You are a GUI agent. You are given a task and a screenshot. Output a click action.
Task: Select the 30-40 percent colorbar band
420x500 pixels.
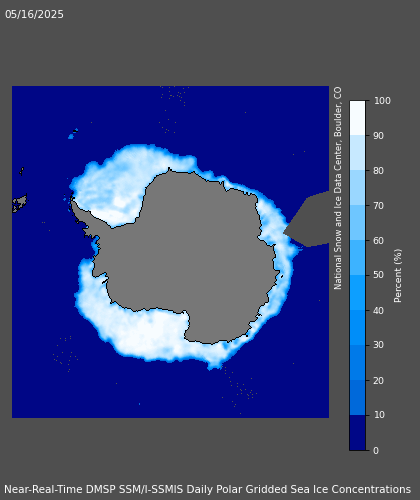pos(357,328)
